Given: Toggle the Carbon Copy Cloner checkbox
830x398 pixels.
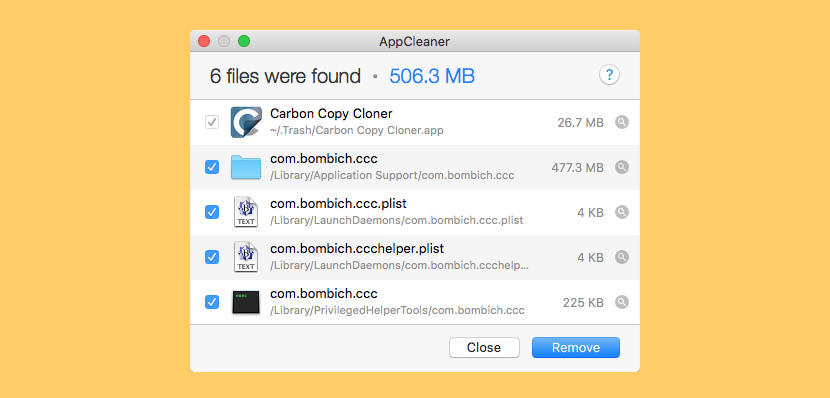Looking at the screenshot, I should [212, 122].
